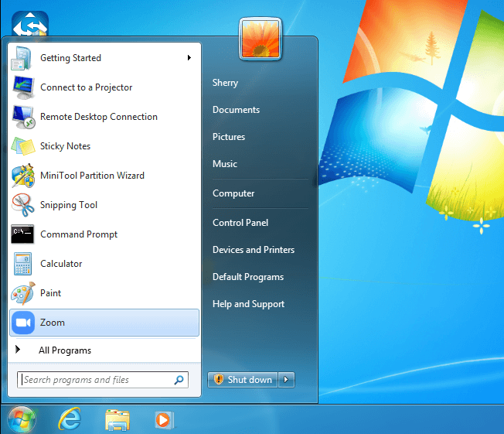Select the Sticky Notes label
Viewport: 504px width, 434px height.
(x=65, y=146)
